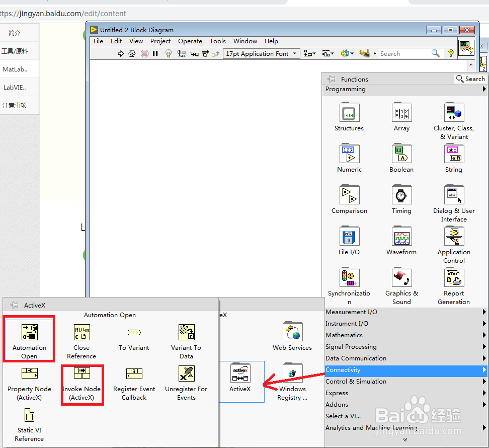Screen dimensions: 489x448
Task: Open the File I/O palette
Action: click(x=349, y=241)
